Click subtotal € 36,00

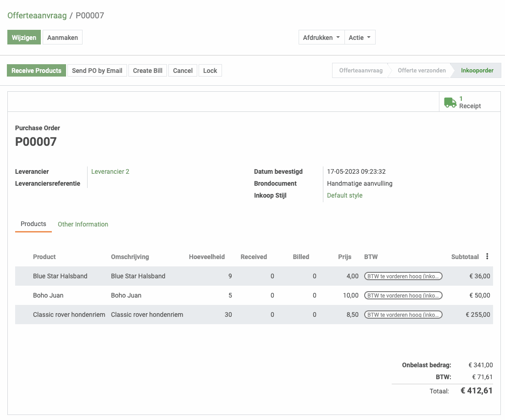tap(480, 276)
